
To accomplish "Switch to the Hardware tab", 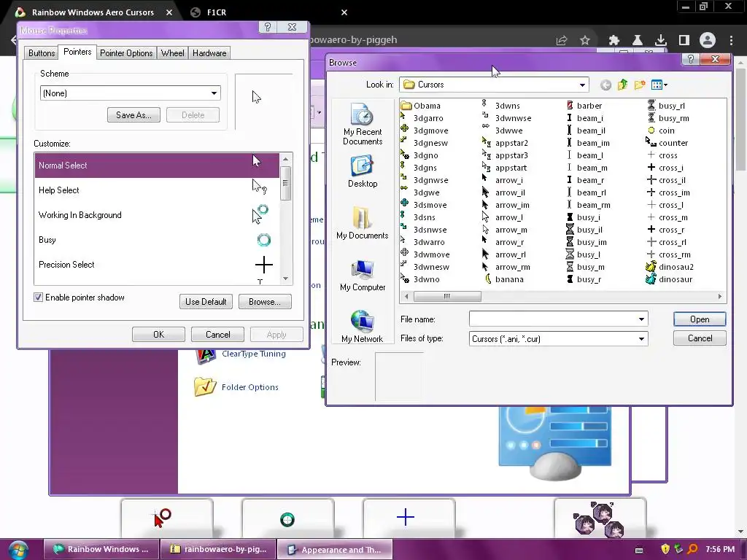I will (x=209, y=53).
